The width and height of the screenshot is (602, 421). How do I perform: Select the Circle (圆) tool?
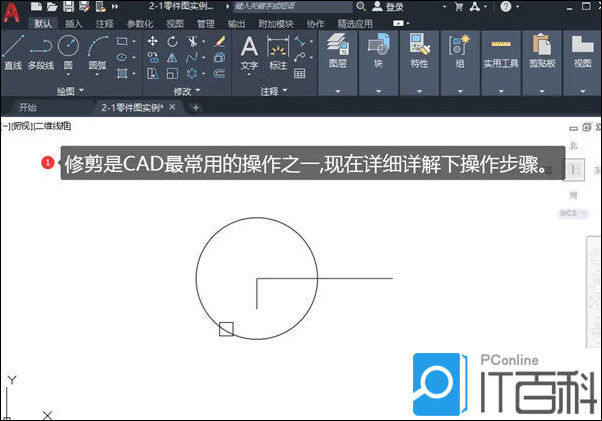tap(68, 52)
